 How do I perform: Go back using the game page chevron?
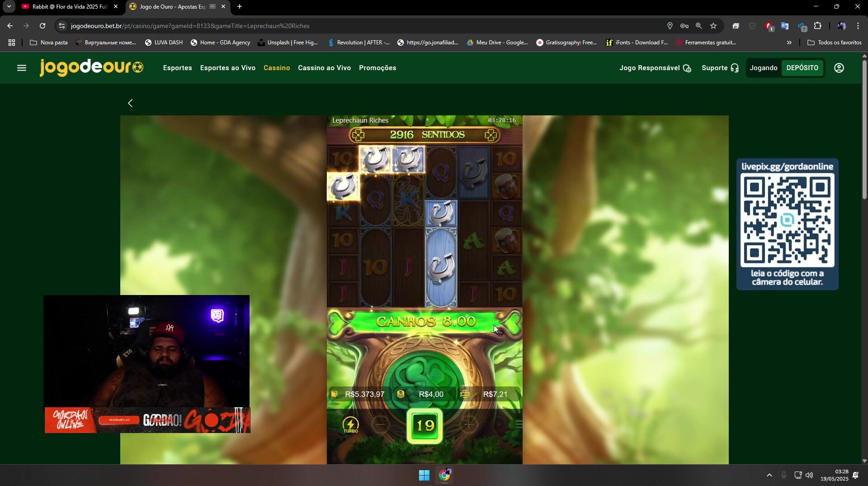130,103
